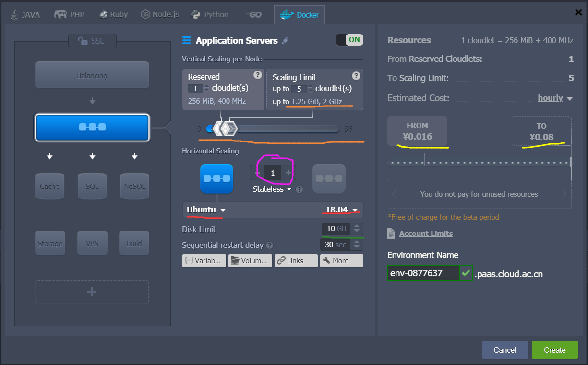Image resolution: width=588 pixels, height=365 pixels.
Task: Add a NoSQL database node
Action: pyautogui.click(x=134, y=186)
